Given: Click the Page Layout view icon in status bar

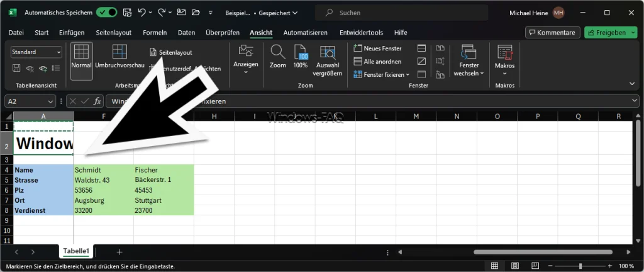Looking at the screenshot, I should (x=514, y=266).
